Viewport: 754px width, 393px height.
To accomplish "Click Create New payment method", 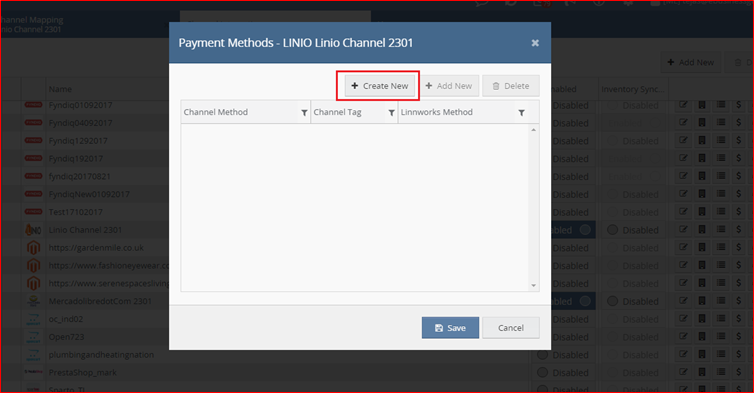I will [379, 86].
